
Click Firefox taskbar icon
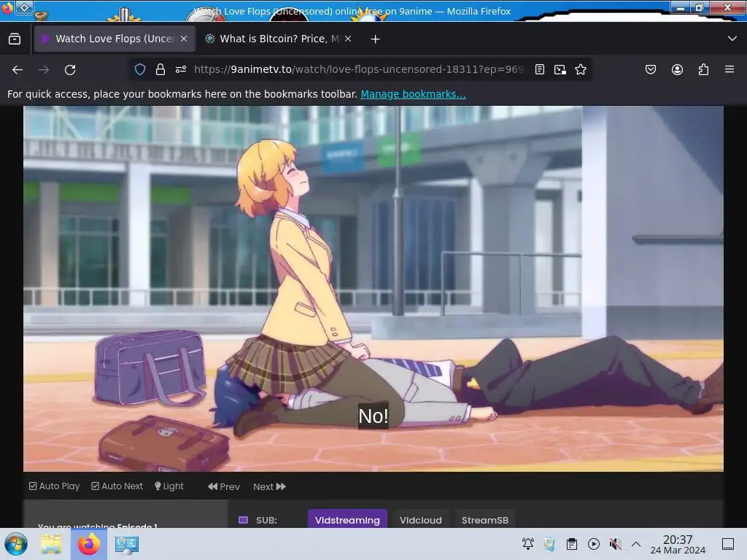pyautogui.click(x=88, y=544)
